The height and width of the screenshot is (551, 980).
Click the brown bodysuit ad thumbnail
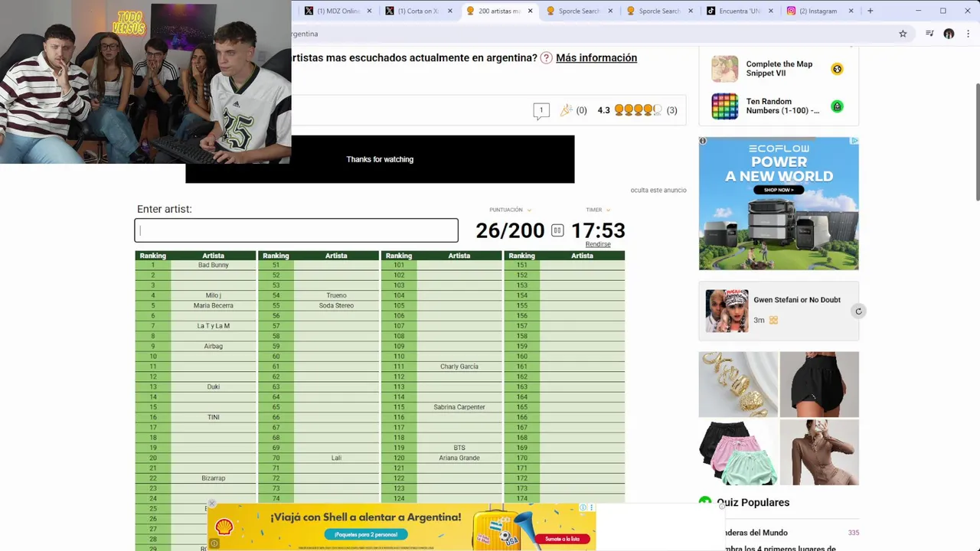pos(819,452)
